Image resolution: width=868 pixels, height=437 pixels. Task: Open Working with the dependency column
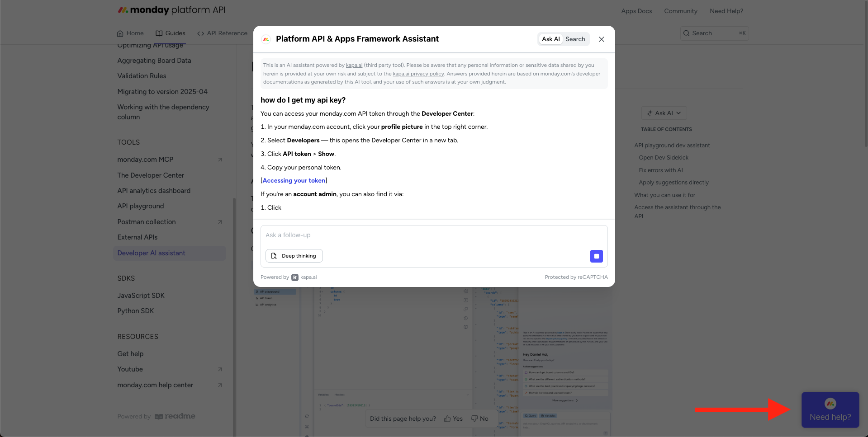(163, 112)
